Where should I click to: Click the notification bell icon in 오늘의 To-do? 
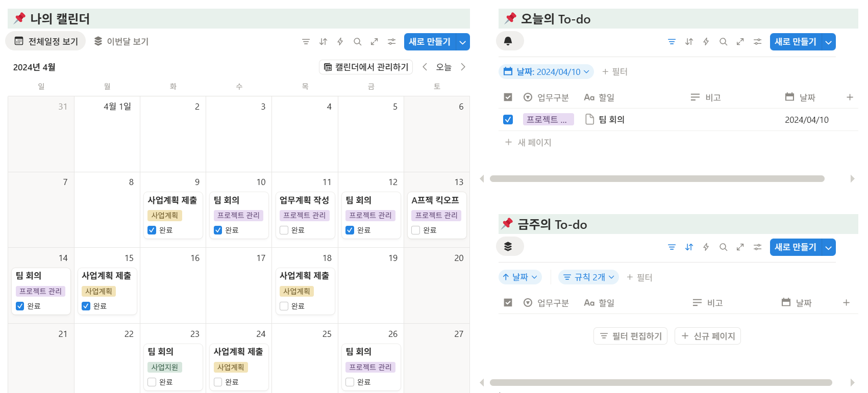pos(509,41)
